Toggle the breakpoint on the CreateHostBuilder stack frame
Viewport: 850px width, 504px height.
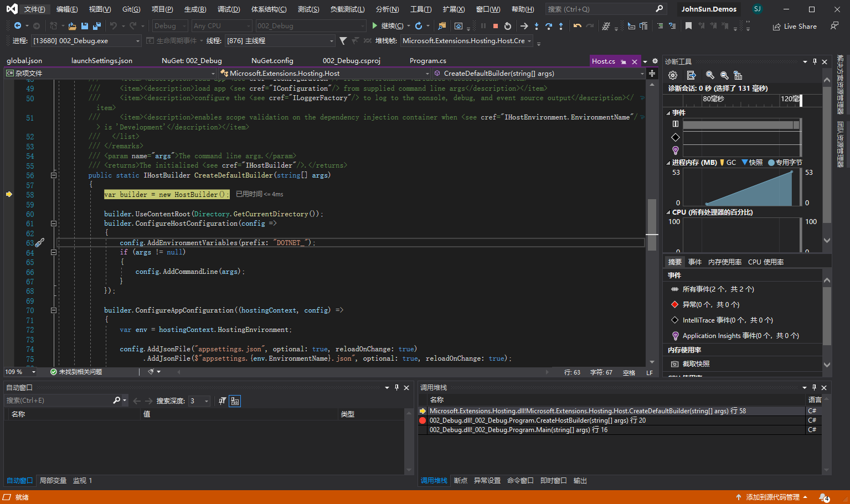[x=423, y=420]
